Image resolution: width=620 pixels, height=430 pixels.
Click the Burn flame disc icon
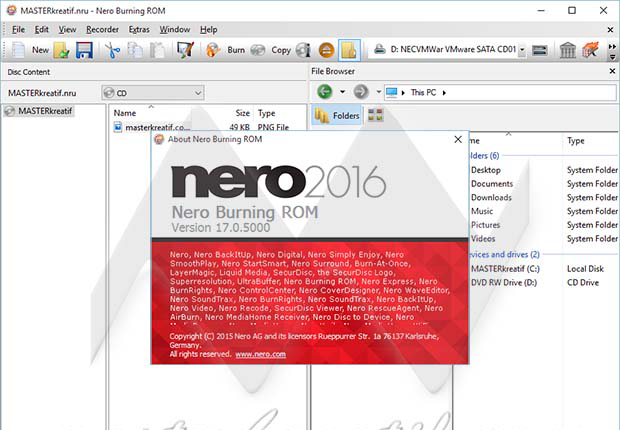(x=213, y=50)
